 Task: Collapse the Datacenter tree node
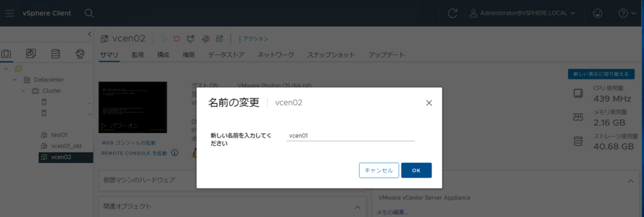[14, 79]
